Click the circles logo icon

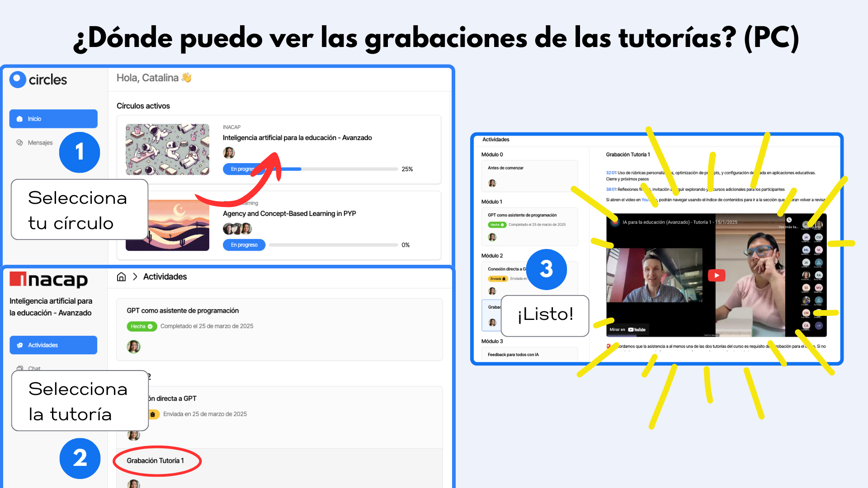[18, 80]
